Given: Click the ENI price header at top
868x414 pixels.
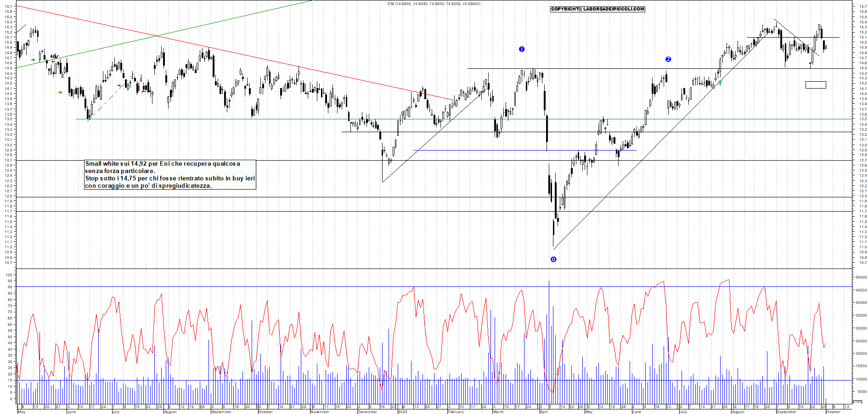Looking at the screenshot, I should pyautogui.click(x=434, y=4).
